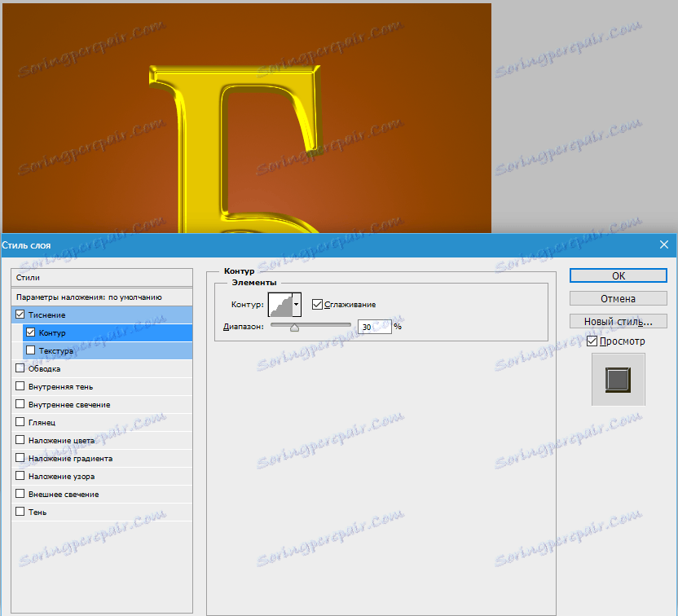Image resolution: width=678 pixels, height=616 pixels.
Task: Click the Диапазон percent input field
Action: 375,327
